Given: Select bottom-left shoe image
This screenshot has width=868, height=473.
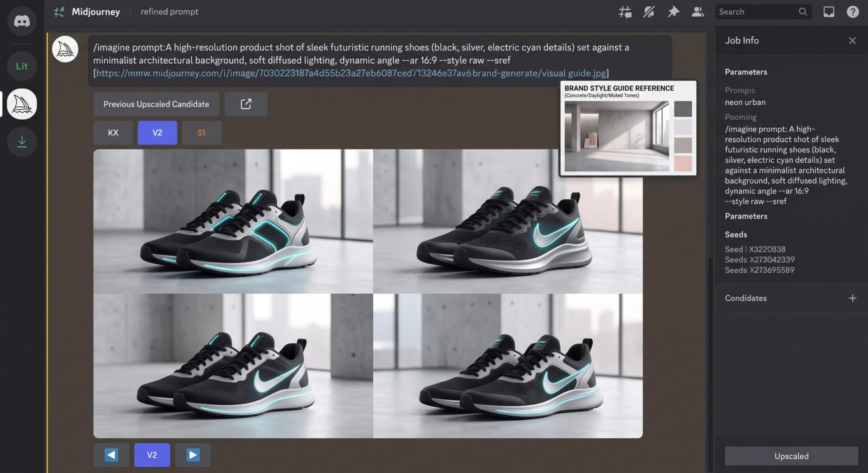Looking at the screenshot, I should 233,366.
